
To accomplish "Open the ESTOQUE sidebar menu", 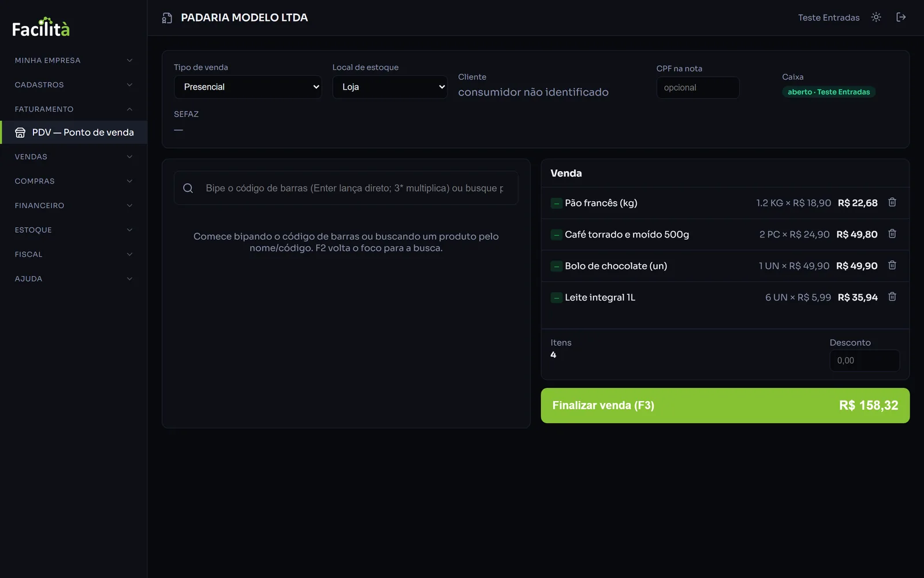I will point(73,230).
